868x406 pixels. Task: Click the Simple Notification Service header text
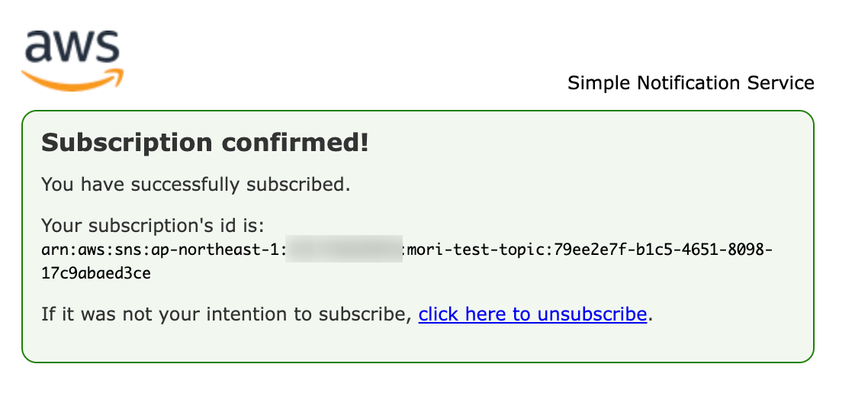click(x=691, y=83)
